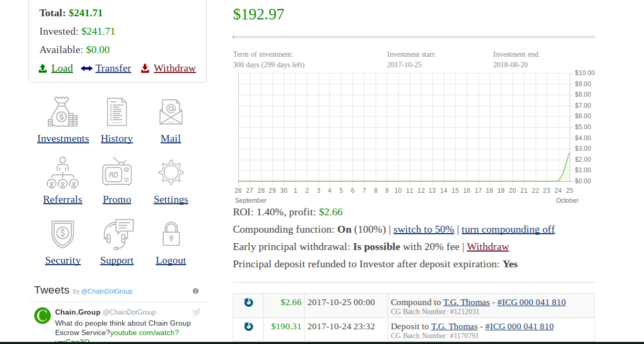Click the Transfer funds link
The height and width of the screenshot is (344, 644).
[113, 68]
